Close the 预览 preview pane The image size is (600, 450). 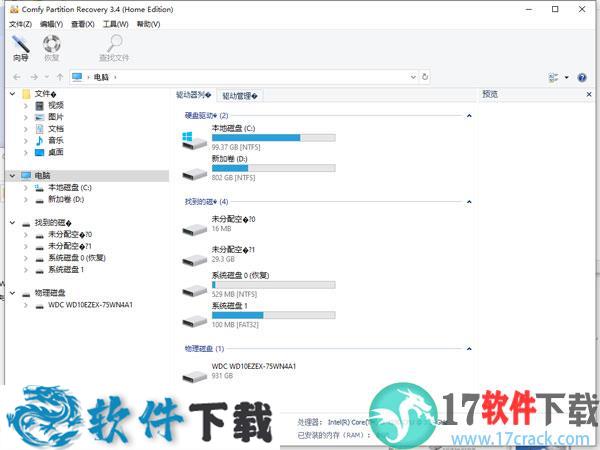[x=589, y=94]
